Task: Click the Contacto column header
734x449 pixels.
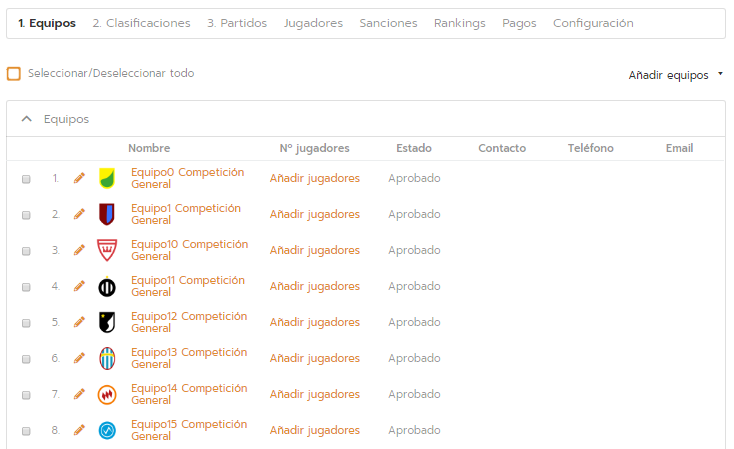Action: pyautogui.click(x=502, y=148)
